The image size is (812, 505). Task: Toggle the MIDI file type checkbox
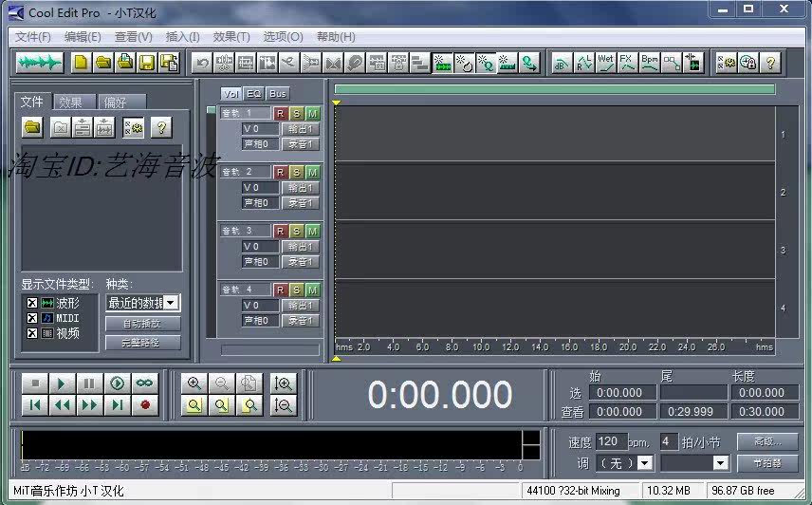point(32,318)
